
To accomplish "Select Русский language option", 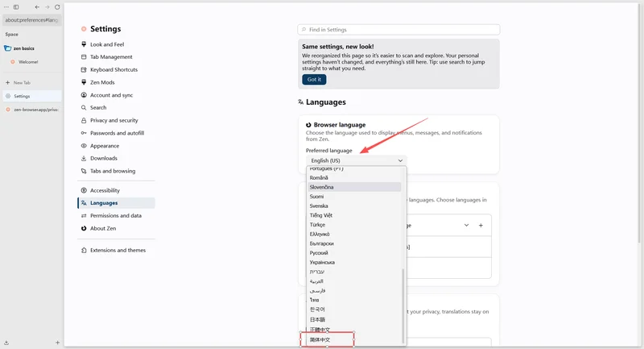I will tap(354, 253).
